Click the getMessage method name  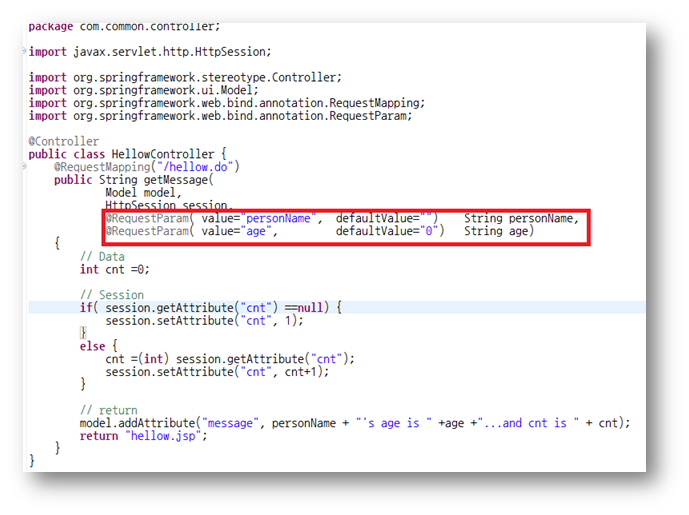click(175, 180)
